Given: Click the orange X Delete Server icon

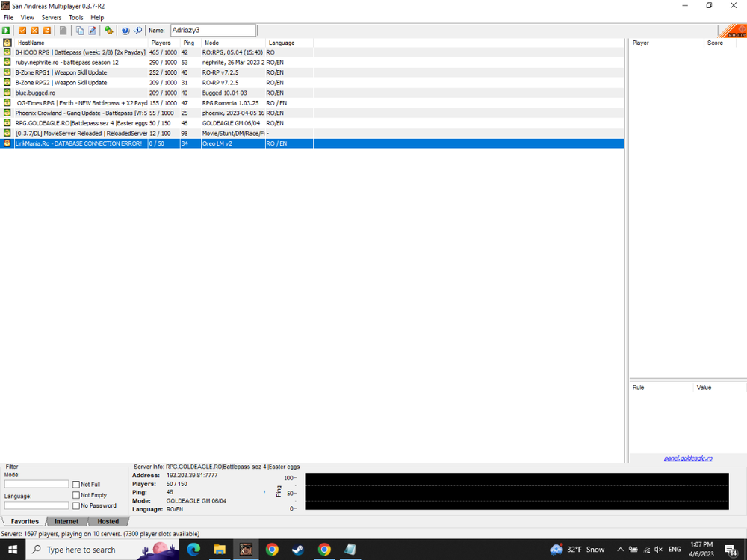Looking at the screenshot, I should [x=34, y=31].
